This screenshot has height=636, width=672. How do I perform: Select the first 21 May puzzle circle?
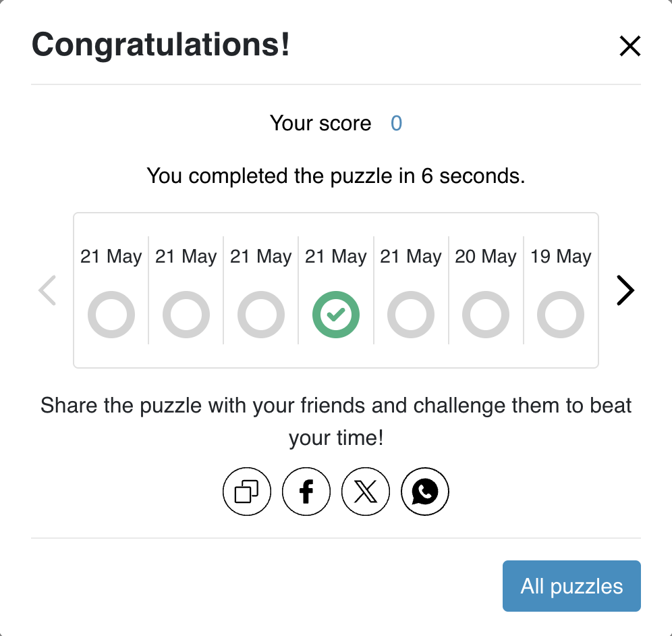coord(111,315)
